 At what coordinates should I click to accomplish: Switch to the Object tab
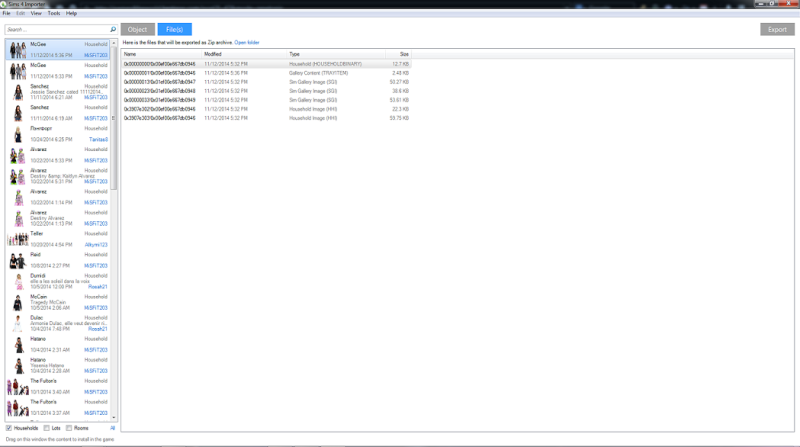pyautogui.click(x=138, y=30)
